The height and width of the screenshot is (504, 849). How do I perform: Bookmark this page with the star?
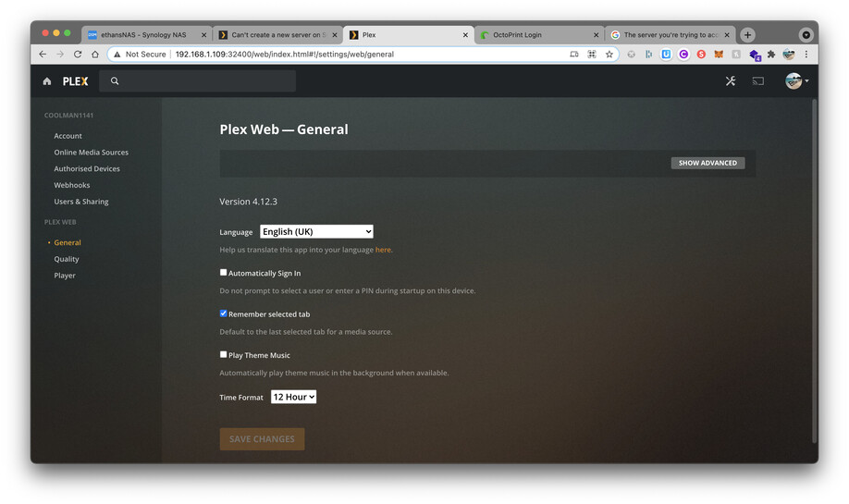click(x=609, y=55)
